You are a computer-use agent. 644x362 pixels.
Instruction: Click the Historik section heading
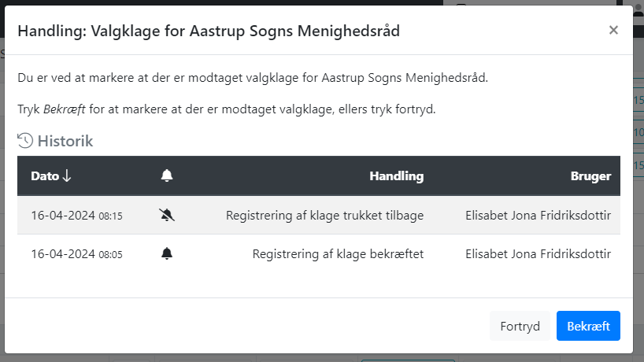[x=65, y=141]
